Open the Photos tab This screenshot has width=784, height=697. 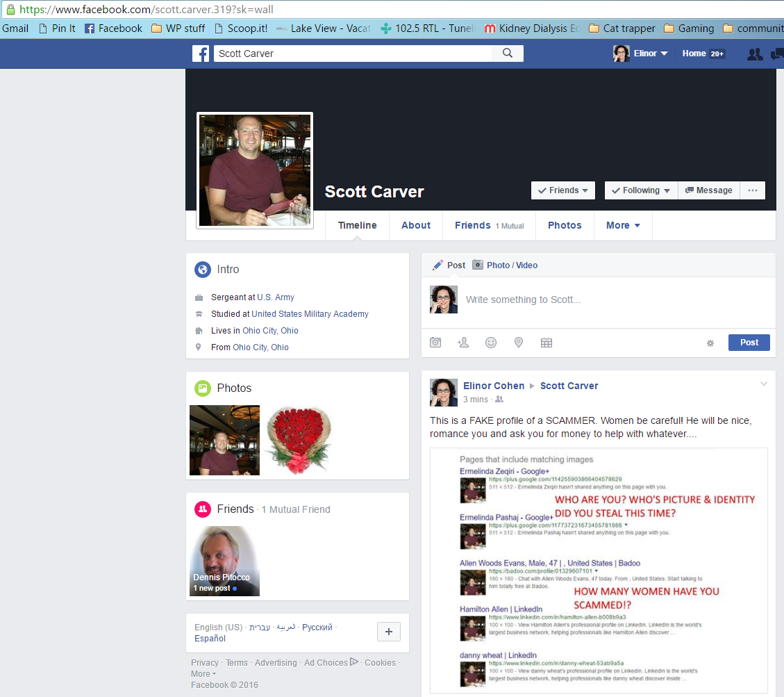(x=565, y=226)
